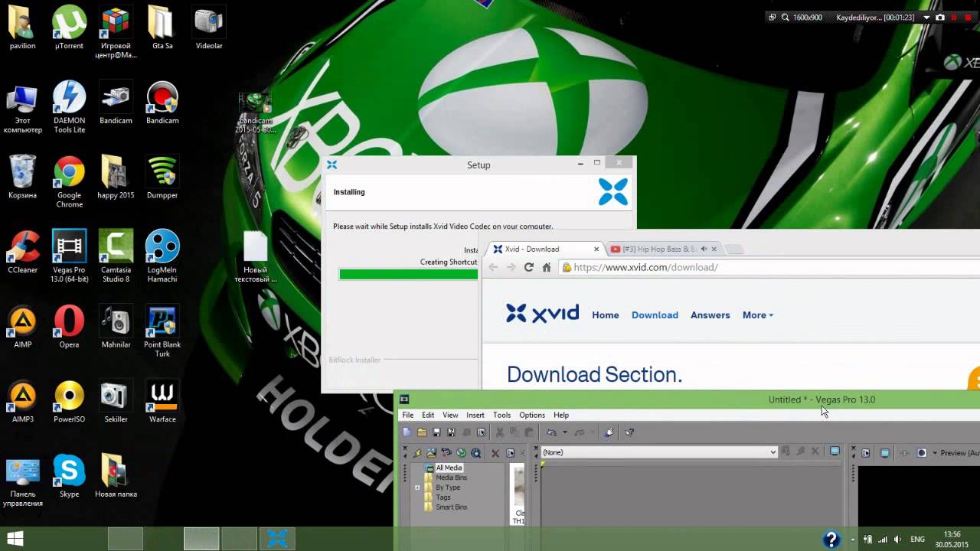Viewport: 980px width, 551px height.
Task: Click the Xvid installer taskbar icon
Action: [277, 539]
